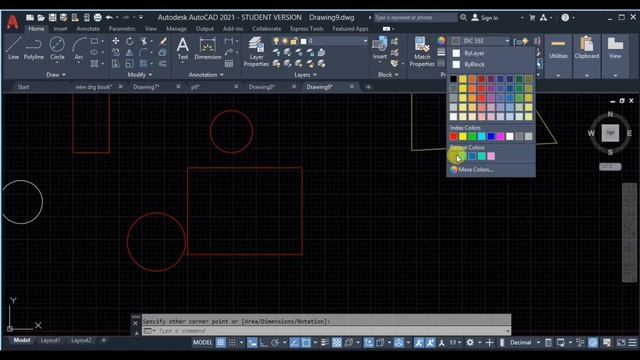Expand the Layers panel
The height and width of the screenshot is (360, 640).
[305, 75]
